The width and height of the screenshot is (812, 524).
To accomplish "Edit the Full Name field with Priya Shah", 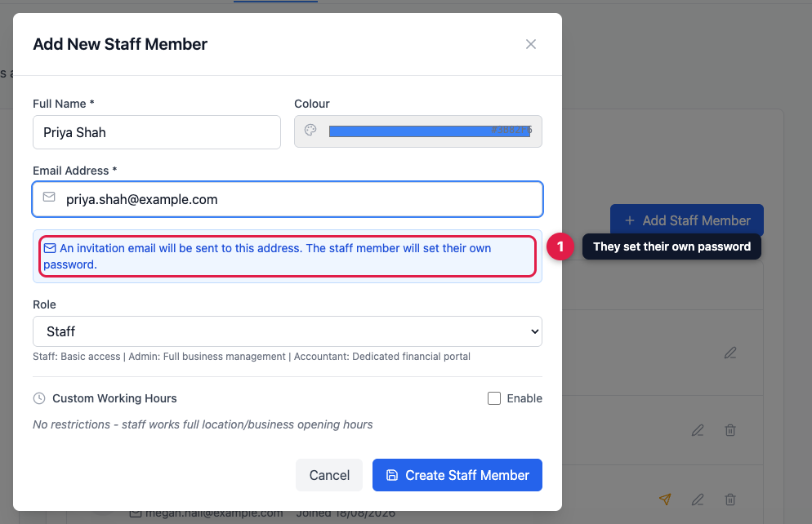I will coord(156,132).
